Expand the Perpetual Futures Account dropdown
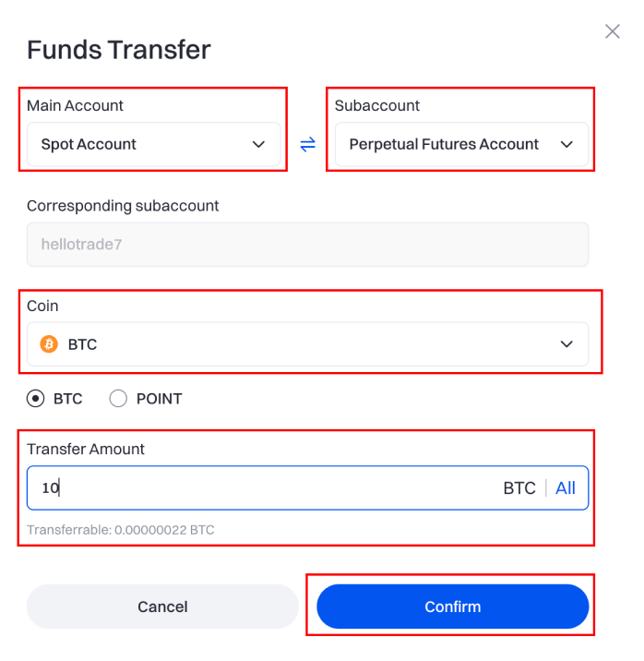Viewport: 644px width, 661px height. click(461, 144)
